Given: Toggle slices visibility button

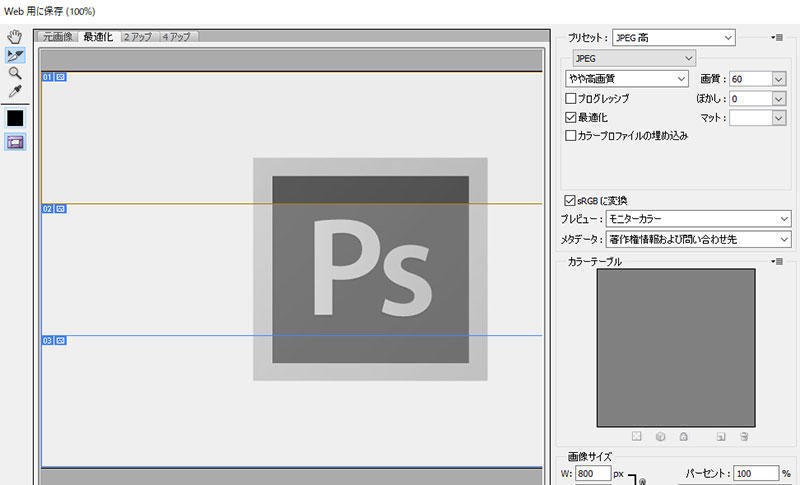Looking at the screenshot, I should 15,142.
